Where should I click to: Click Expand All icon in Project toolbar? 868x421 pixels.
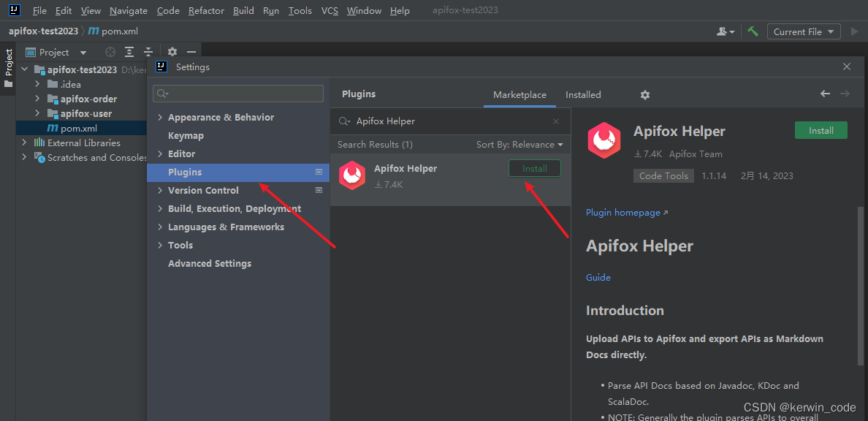point(129,52)
